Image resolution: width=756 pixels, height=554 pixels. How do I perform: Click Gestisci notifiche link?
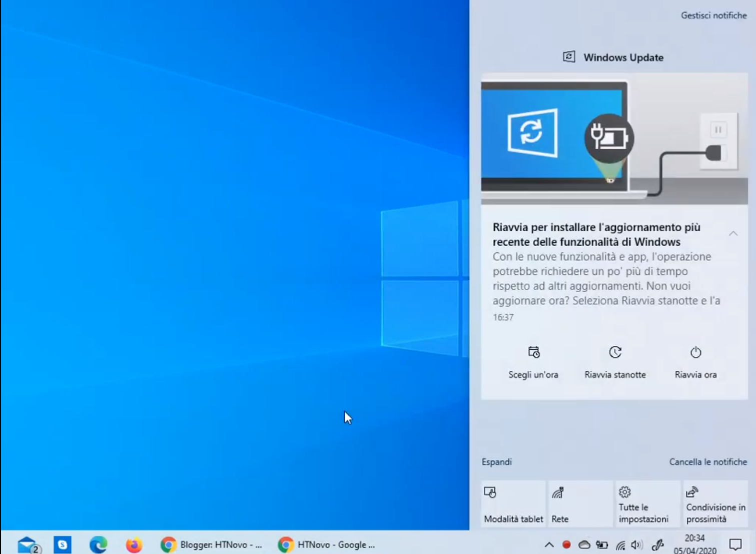pyautogui.click(x=713, y=16)
